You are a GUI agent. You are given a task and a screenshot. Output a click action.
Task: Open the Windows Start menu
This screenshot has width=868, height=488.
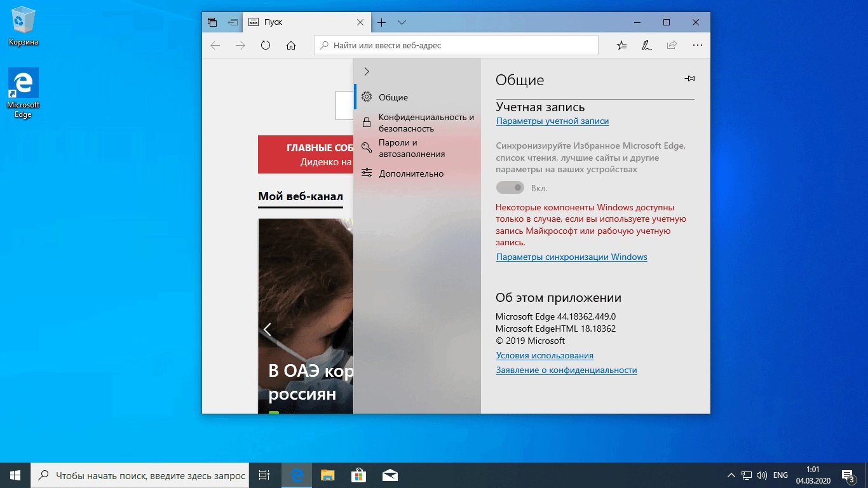coord(15,475)
